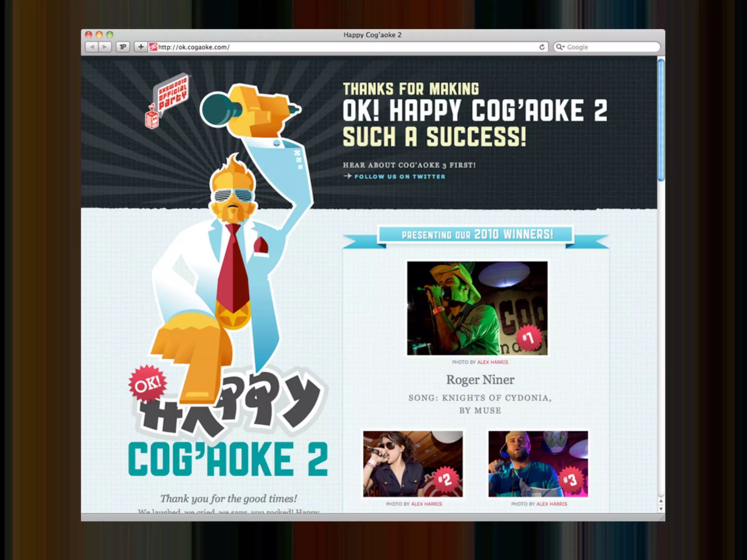Follow us on Twitter link
This screenshot has height=560, width=747.
pyautogui.click(x=399, y=176)
